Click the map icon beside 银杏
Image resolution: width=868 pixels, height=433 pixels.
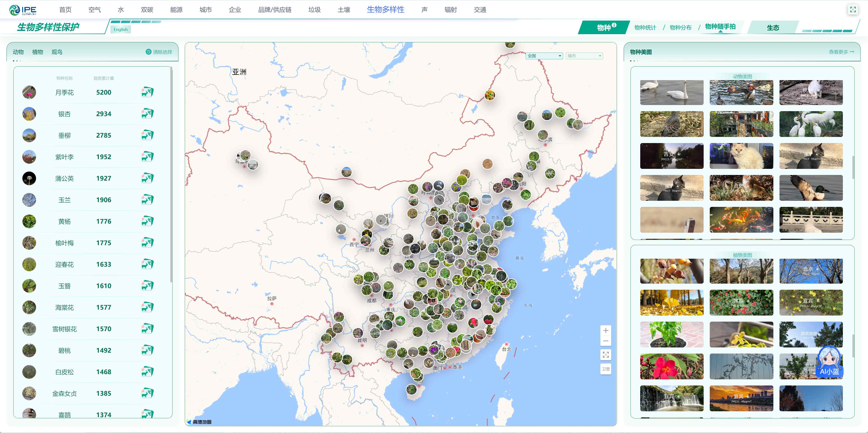point(147,114)
